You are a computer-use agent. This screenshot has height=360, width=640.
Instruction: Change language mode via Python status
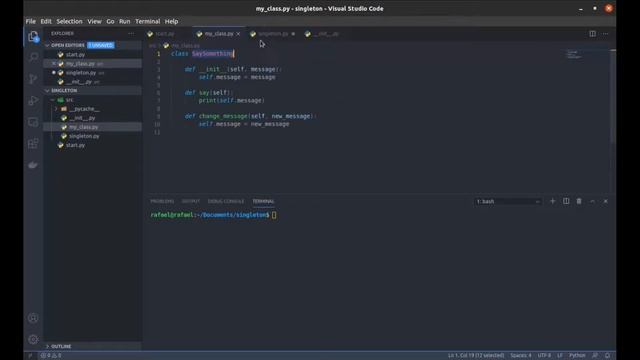pos(577,356)
